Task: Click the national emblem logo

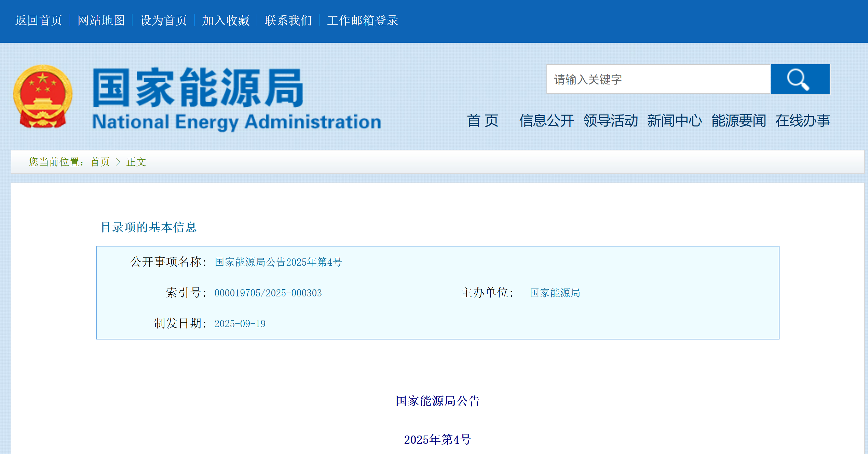Action: [x=43, y=96]
